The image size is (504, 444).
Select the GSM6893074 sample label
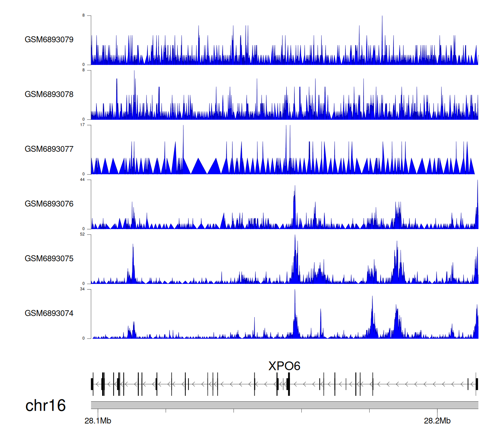[x=49, y=313]
